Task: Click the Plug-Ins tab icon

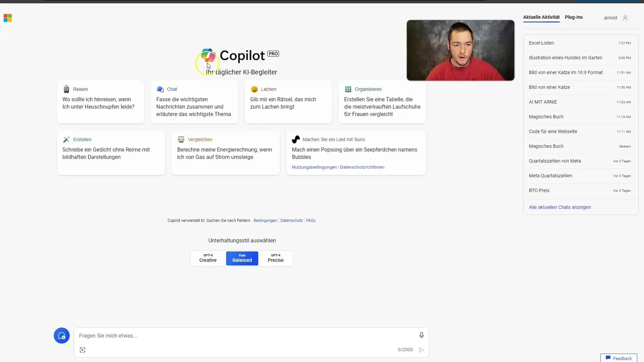Action: [574, 17]
